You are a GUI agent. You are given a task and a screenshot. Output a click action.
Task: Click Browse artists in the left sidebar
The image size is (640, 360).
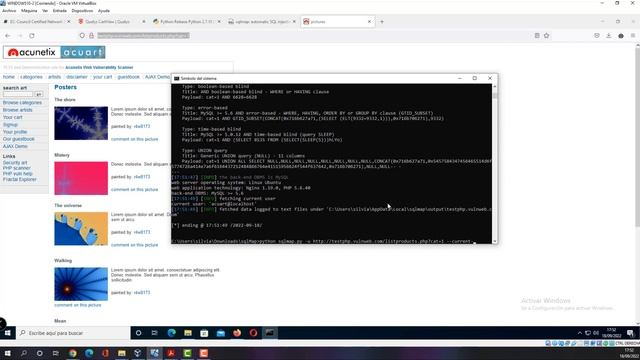pos(18,110)
